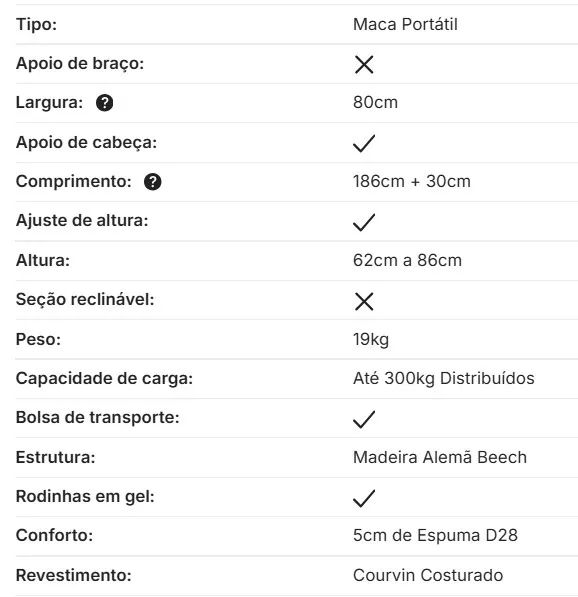Select the 19kg weight value
This screenshot has width=578, height=597.
click(x=371, y=339)
